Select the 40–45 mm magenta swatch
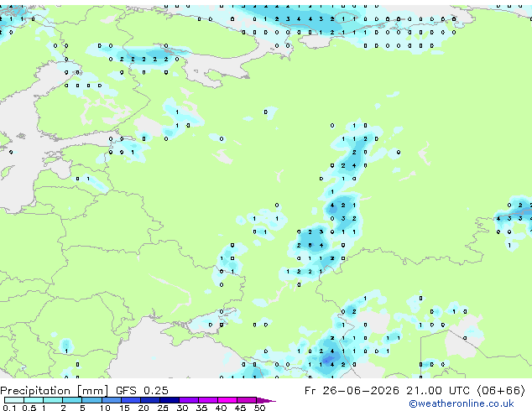The width and height of the screenshot is (532, 411). [227, 400]
